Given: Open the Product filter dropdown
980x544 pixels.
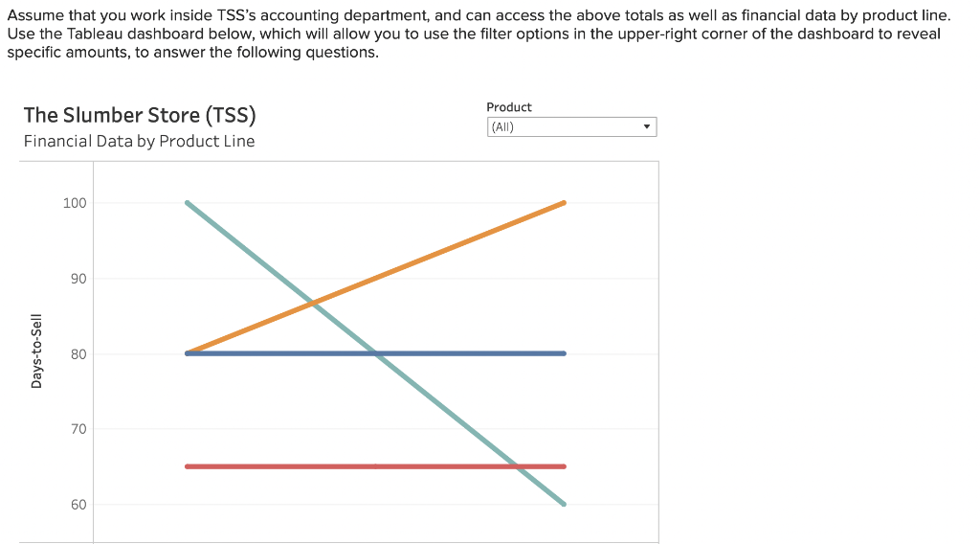Looking at the screenshot, I should (x=570, y=127).
